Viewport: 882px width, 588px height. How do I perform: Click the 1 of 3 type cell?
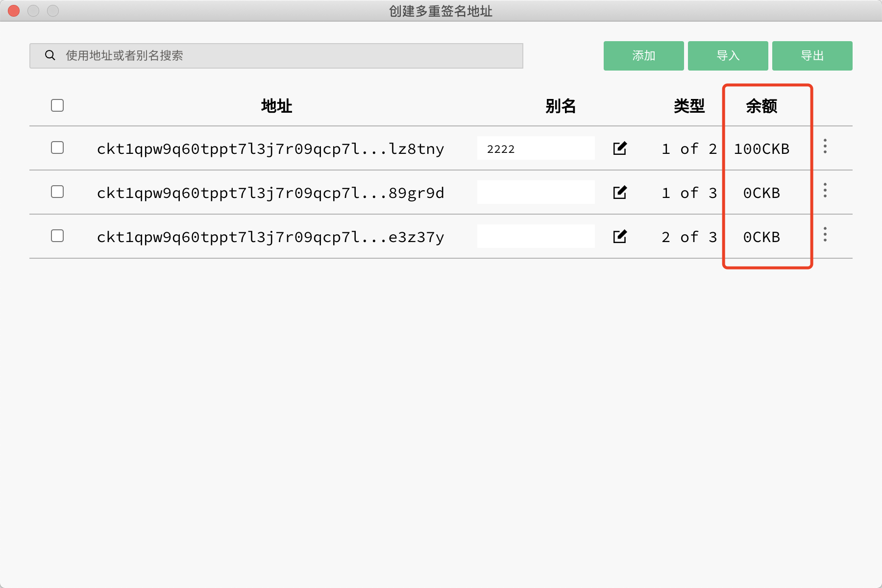pyautogui.click(x=689, y=193)
